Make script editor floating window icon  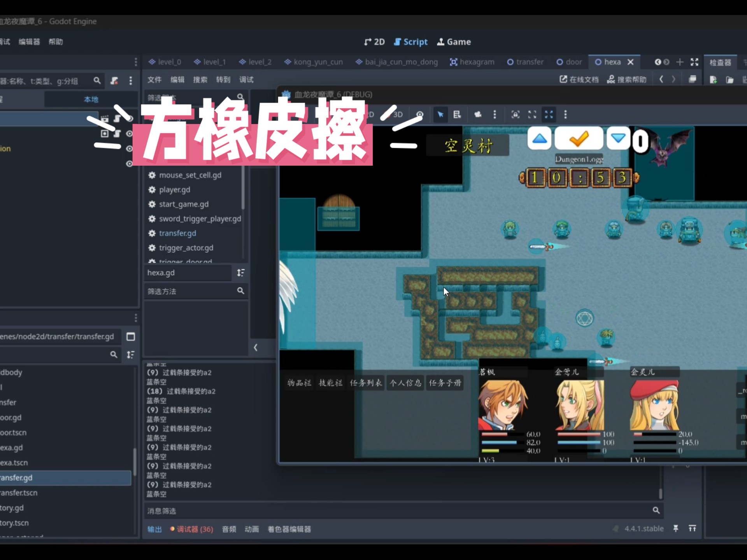point(693,79)
